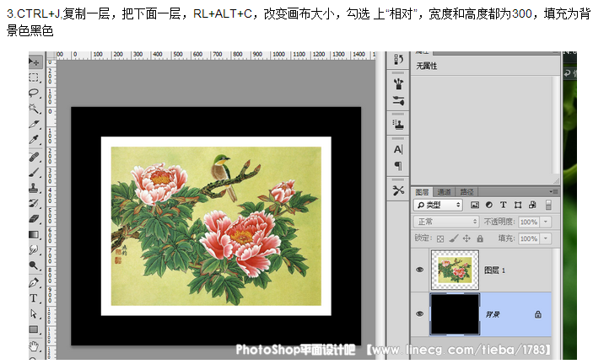
Task: Hide the 背景 layer with its eye icon
Action: point(420,313)
